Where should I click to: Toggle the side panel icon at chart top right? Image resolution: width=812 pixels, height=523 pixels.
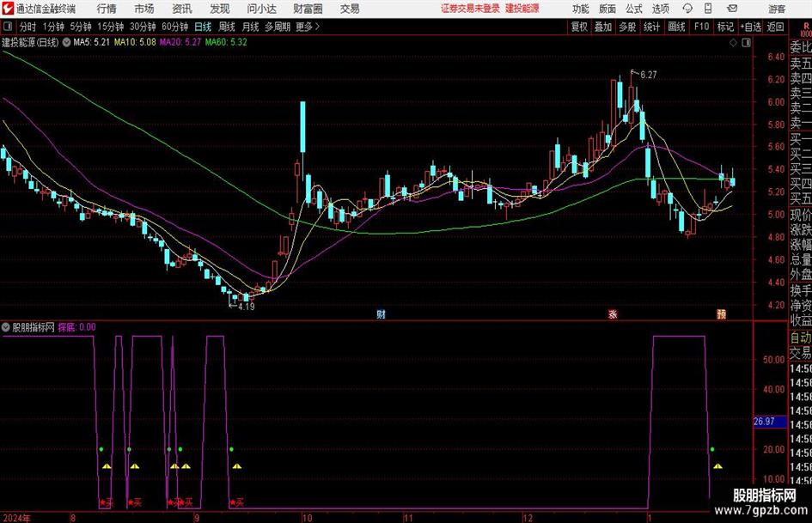click(x=746, y=43)
